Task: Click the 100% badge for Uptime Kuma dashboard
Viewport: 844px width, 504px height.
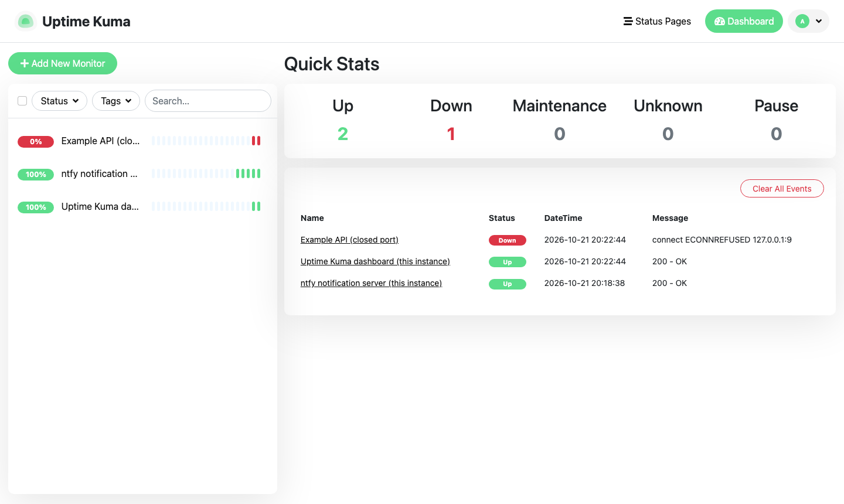Action: pyautogui.click(x=36, y=207)
